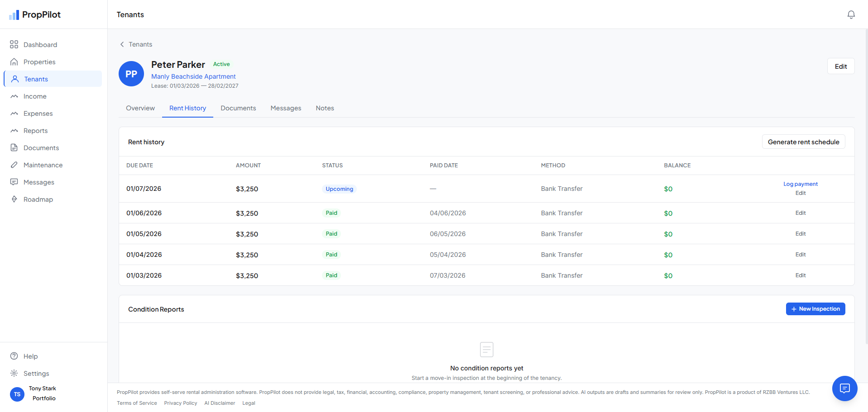The width and height of the screenshot is (868, 412).
Task: Click the PropPilot logo icon
Action: (14, 15)
